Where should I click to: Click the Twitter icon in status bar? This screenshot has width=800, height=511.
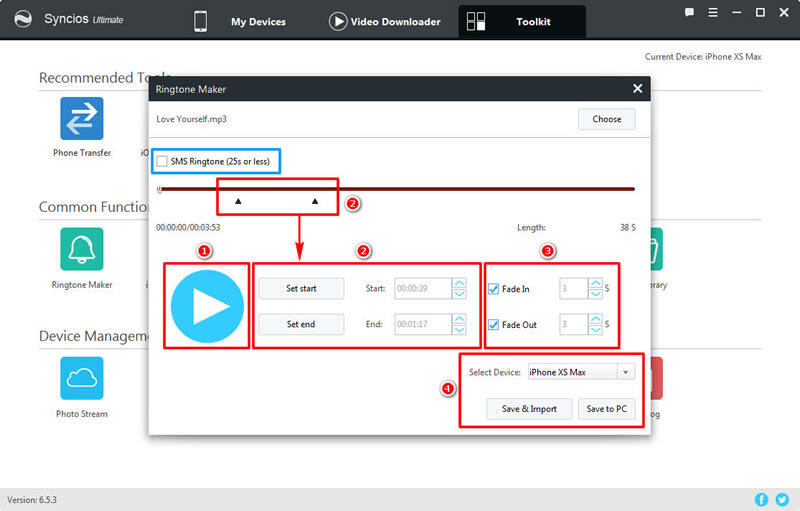[x=782, y=500]
